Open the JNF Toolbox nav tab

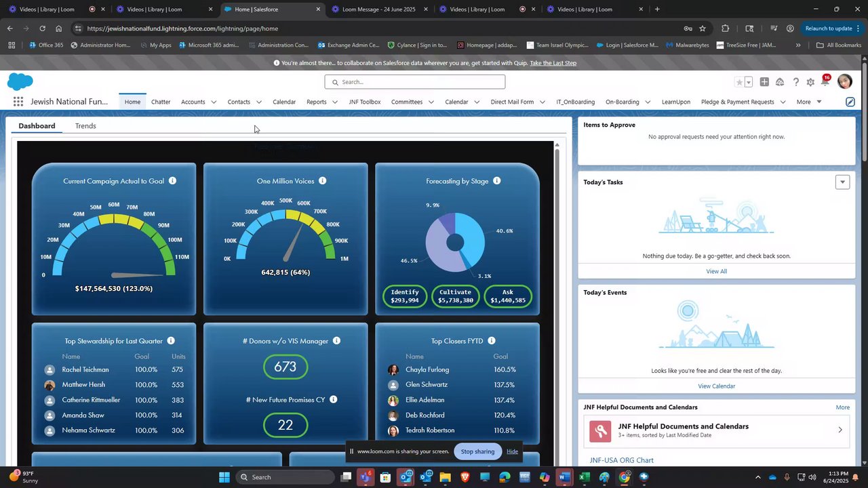[x=365, y=102]
